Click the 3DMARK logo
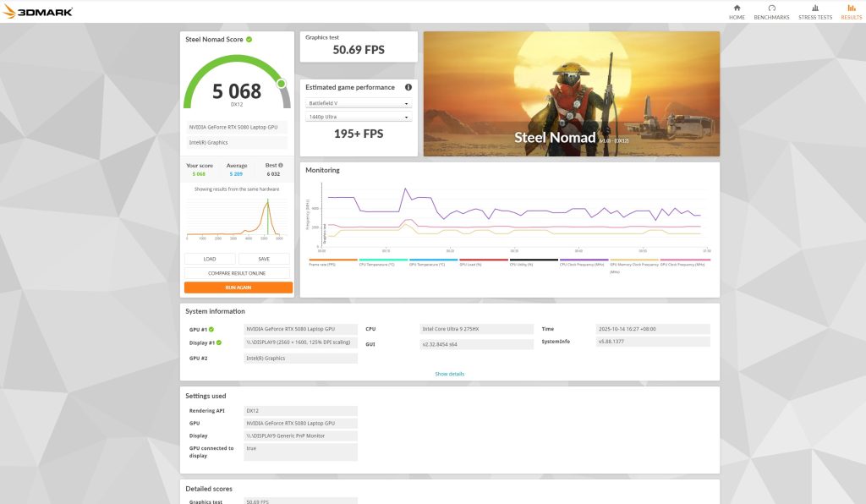The width and height of the screenshot is (866, 504). click(x=38, y=11)
